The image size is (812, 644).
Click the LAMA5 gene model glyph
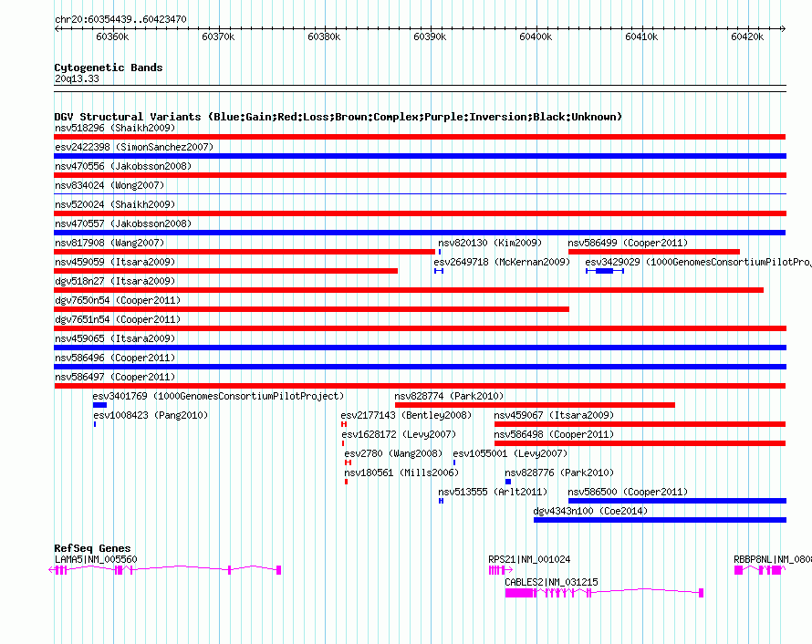(x=164, y=570)
